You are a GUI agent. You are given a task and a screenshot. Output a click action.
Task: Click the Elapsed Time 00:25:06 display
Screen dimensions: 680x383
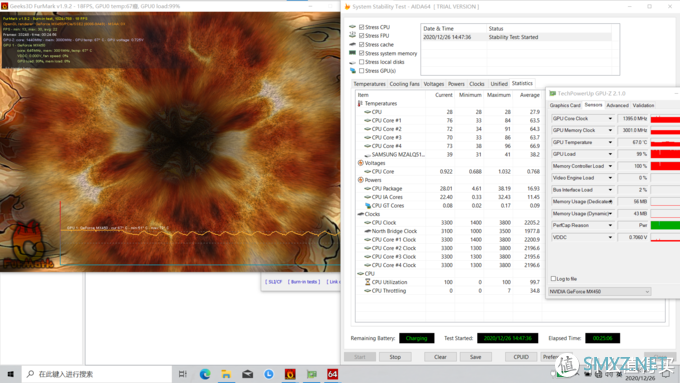(x=602, y=338)
